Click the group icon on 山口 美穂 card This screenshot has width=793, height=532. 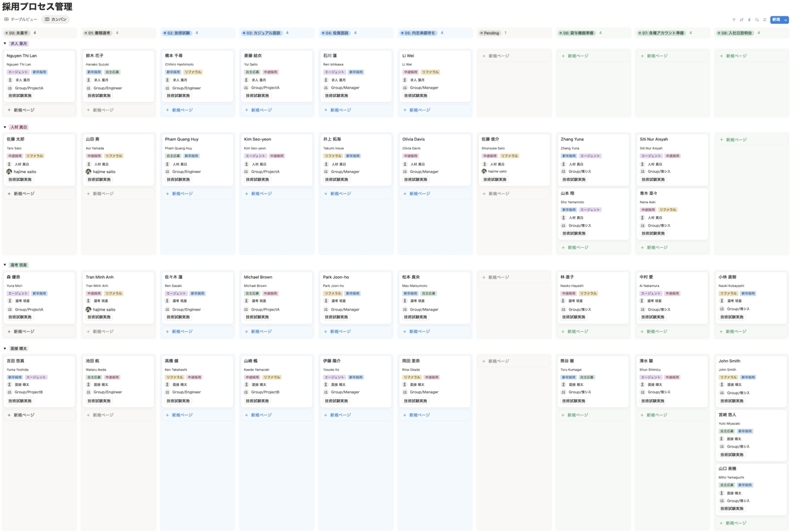coord(722,501)
